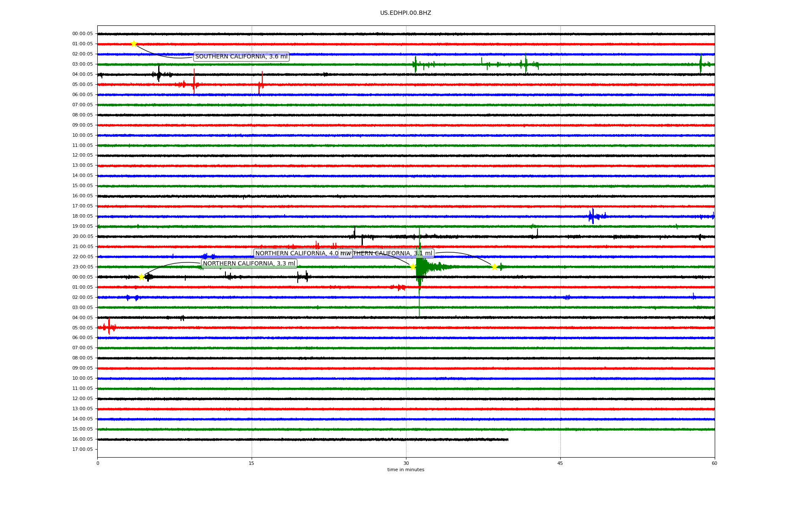
Task: Click the first 03:00:05 time label
Action: 82,64
